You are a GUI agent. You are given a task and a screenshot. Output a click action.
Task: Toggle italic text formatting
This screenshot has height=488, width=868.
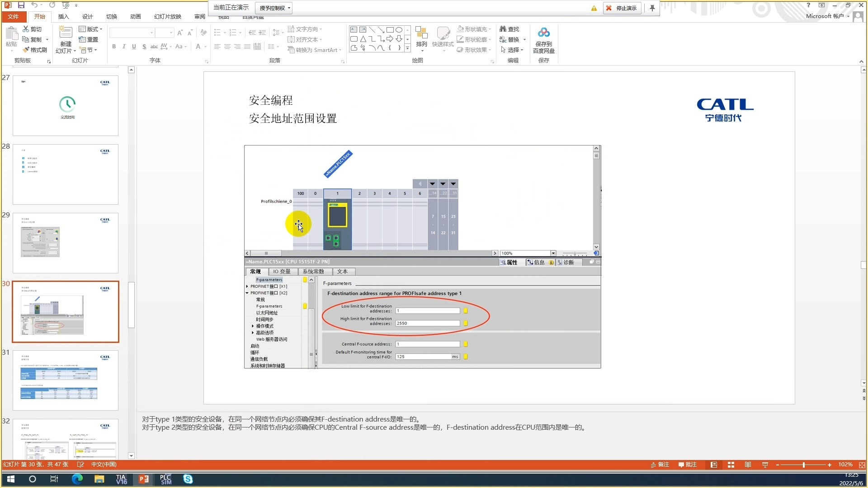[124, 47]
